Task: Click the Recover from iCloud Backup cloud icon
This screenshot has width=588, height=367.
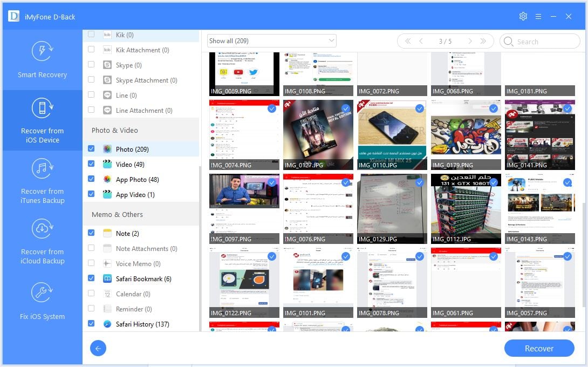Action: 43,229
